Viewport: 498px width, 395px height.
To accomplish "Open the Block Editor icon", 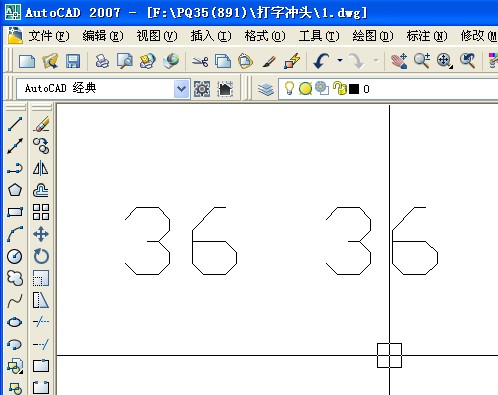I will [x=292, y=61].
